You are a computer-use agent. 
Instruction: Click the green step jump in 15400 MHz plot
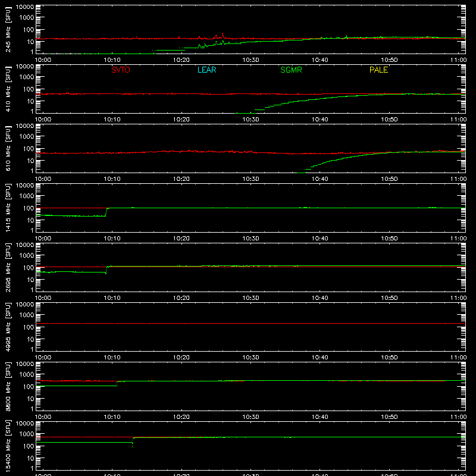[133, 443]
